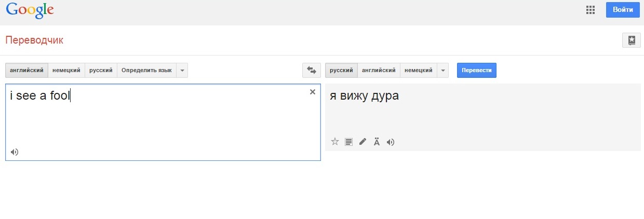Listen to the source text audio
The width and height of the screenshot is (644, 219).
(x=15, y=152)
